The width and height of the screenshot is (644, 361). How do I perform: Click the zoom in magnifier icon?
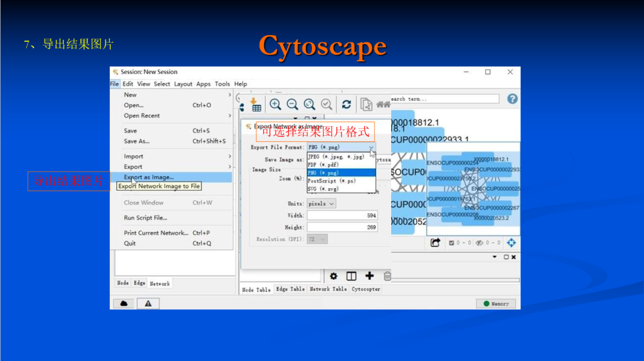pyautogui.click(x=275, y=104)
